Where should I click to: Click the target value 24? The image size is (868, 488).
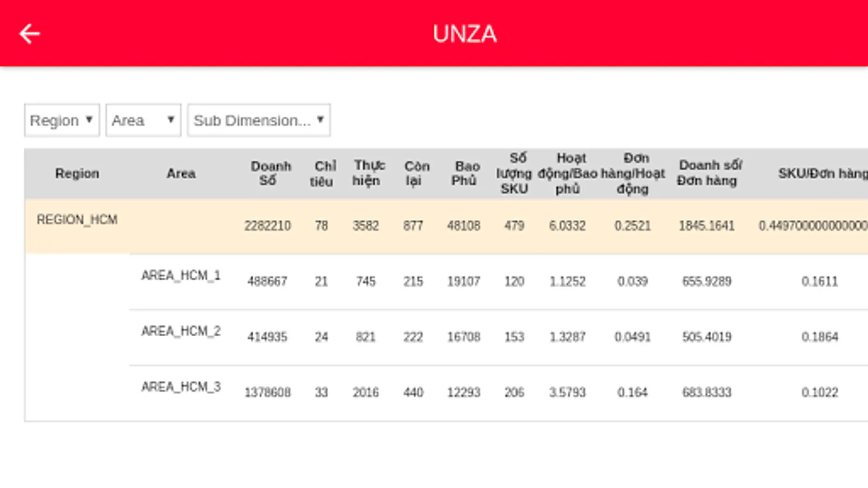[x=321, y=337]
